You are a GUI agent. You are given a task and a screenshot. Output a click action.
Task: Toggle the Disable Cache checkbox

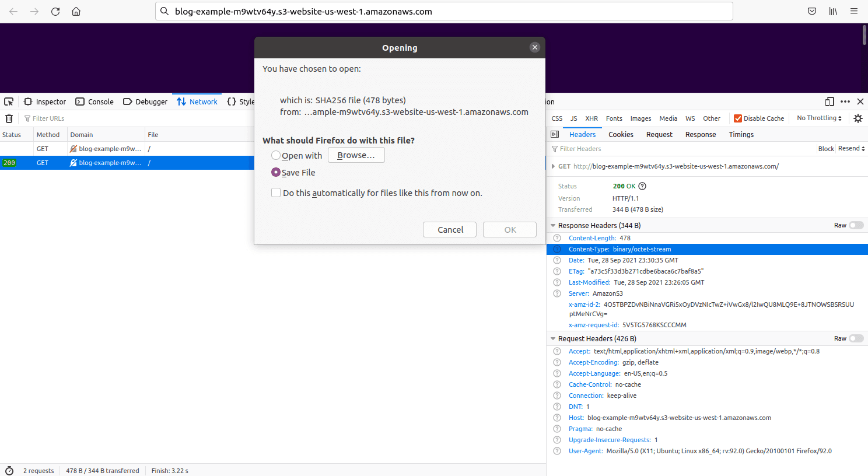[x=738, y=118]
